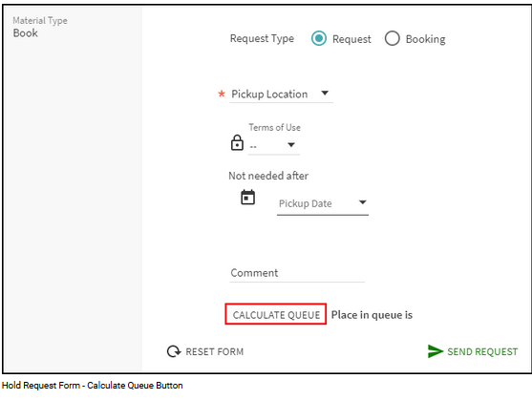Click the green paper plane send icon

[x=436, y=351]
